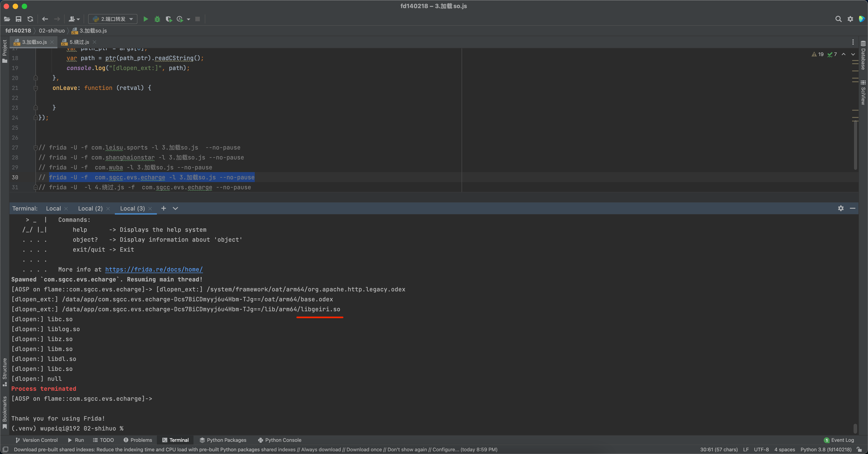Reload files with the synchronize icon
The image size is (868, 454).
click(x=30, y=19)
